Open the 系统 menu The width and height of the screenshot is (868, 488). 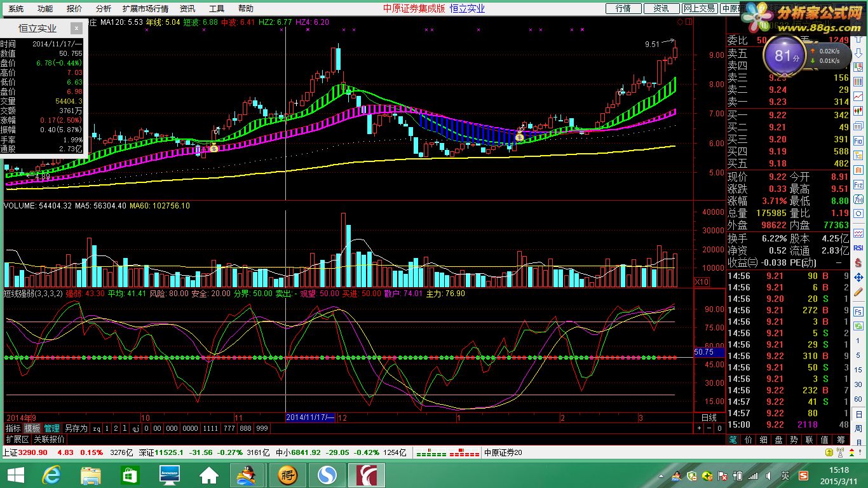pyautogui.click(x=16, y=8)
